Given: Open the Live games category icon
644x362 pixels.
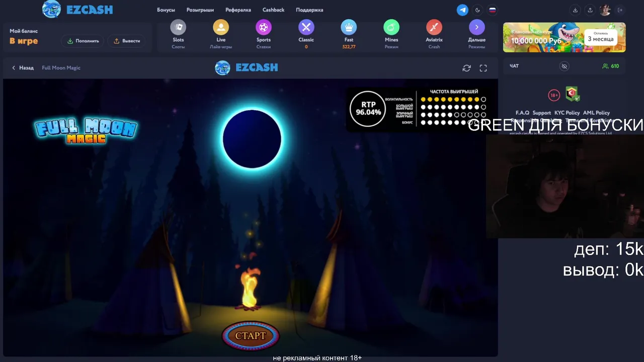Looking at the screenshot, I should pyautogui.click(x=221, y=27).
